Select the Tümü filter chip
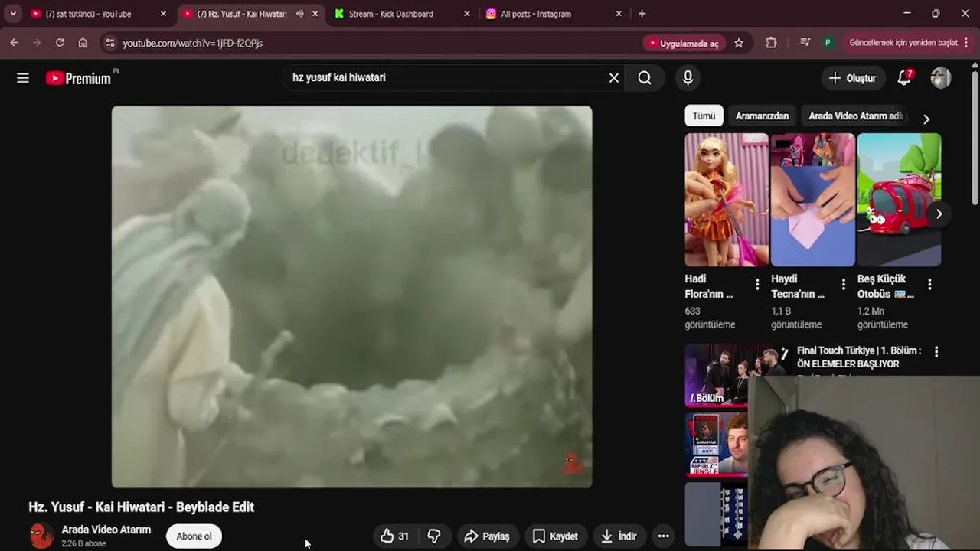Screen dimensions: 980x551 tap(704, 116)
